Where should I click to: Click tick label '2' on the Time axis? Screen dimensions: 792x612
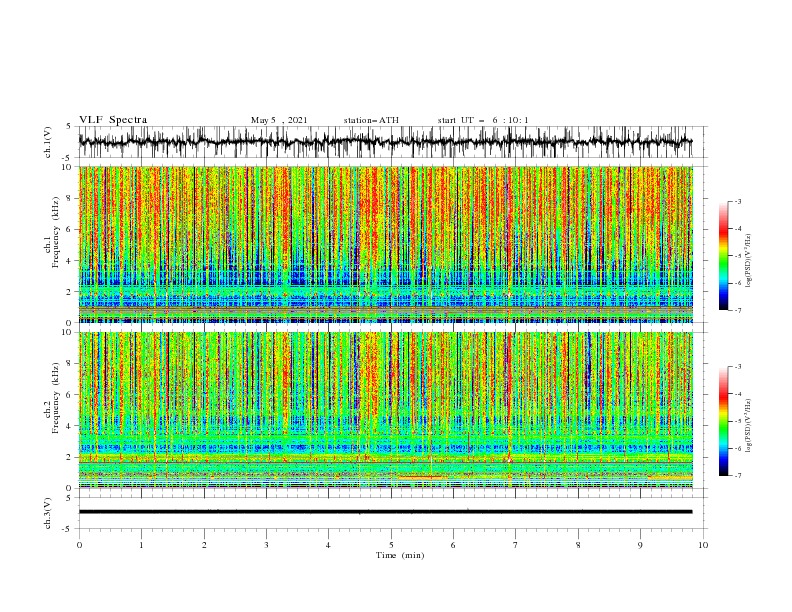pyautogui.click(x=204, y=545)
